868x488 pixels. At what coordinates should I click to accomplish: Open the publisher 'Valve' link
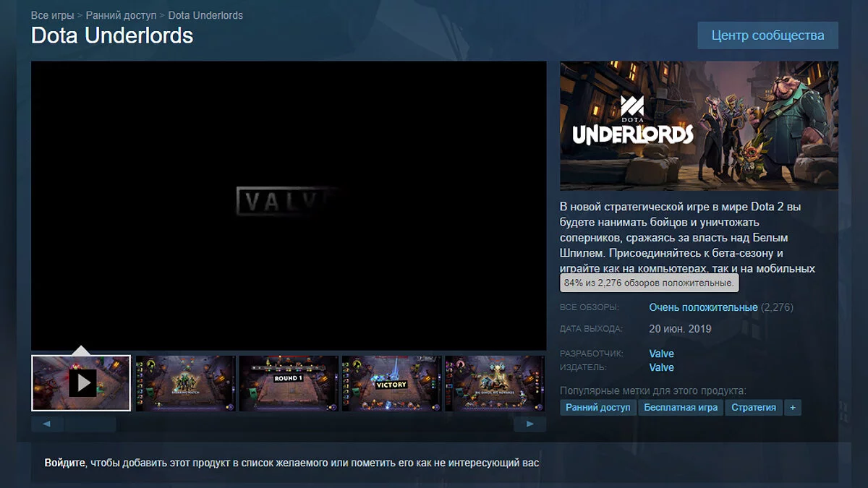click(x=661, y=367)
